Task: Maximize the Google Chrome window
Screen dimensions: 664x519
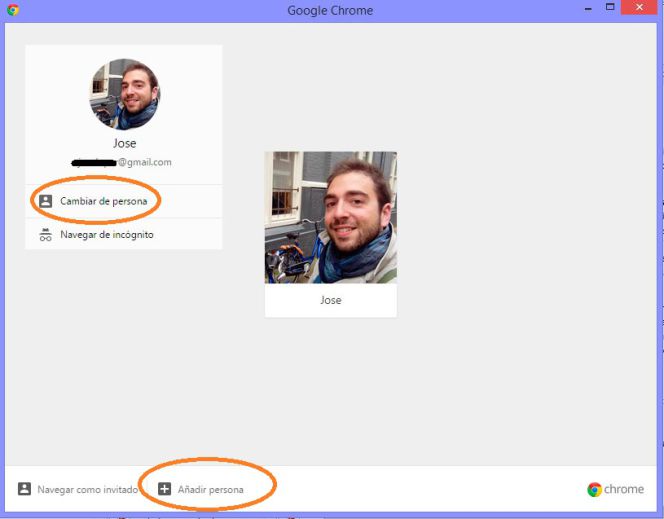Action: 610,7
